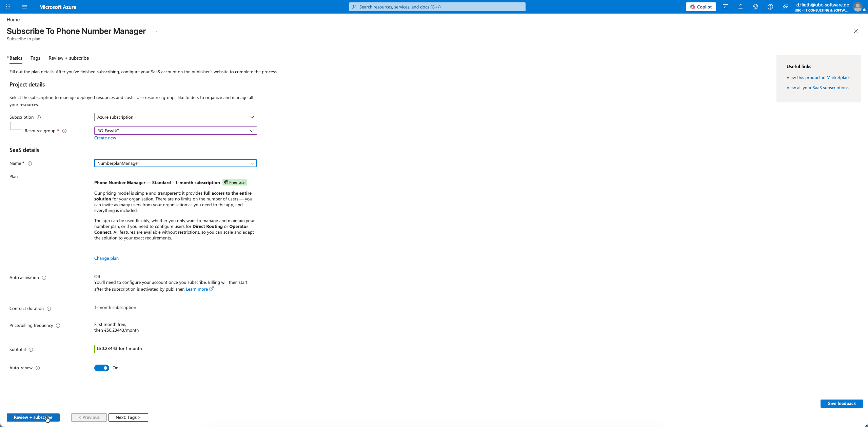Open portal settings gear
868x427 pixels.
(x=755, y=7)
